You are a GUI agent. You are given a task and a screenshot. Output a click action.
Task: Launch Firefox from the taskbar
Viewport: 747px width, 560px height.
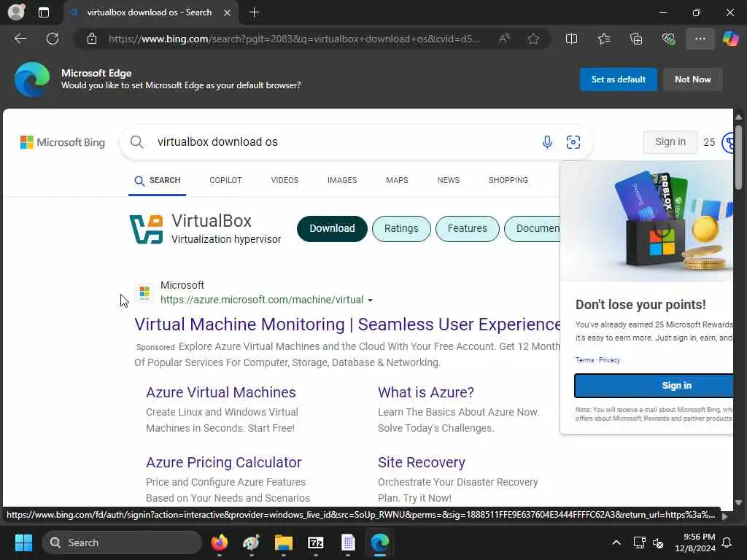[219, 542]
